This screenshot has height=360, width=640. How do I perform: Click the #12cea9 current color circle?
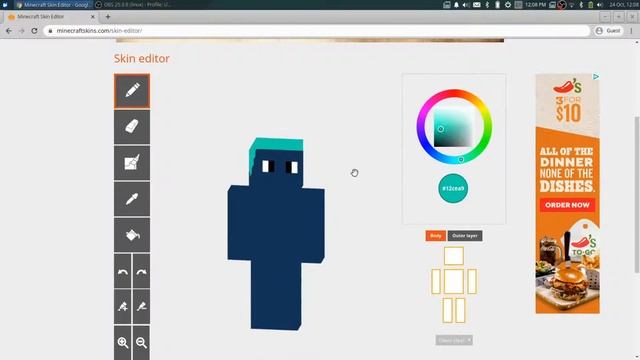pos(453,188)
